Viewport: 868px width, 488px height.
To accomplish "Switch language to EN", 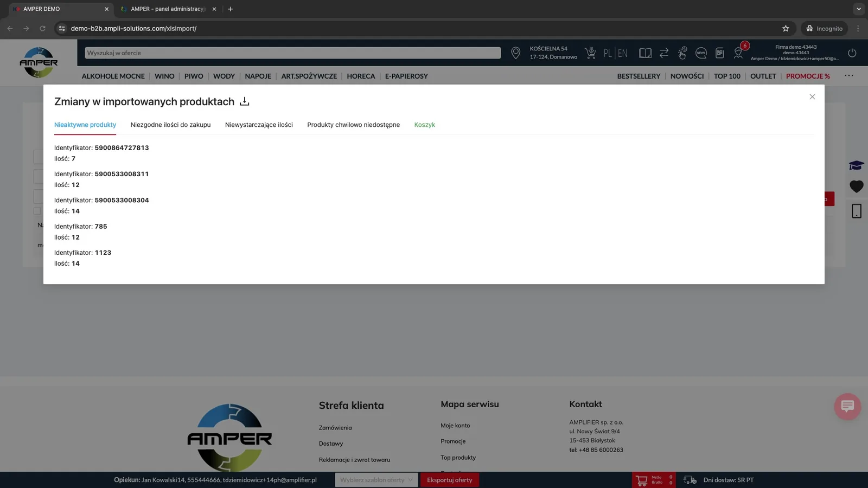I will pyautogui.click(x=622, y=53).
